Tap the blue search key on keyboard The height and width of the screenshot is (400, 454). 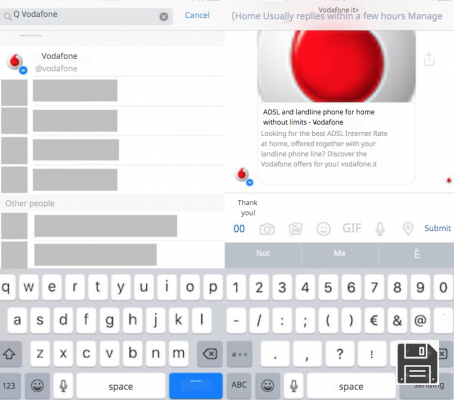[x=196, y=386]
